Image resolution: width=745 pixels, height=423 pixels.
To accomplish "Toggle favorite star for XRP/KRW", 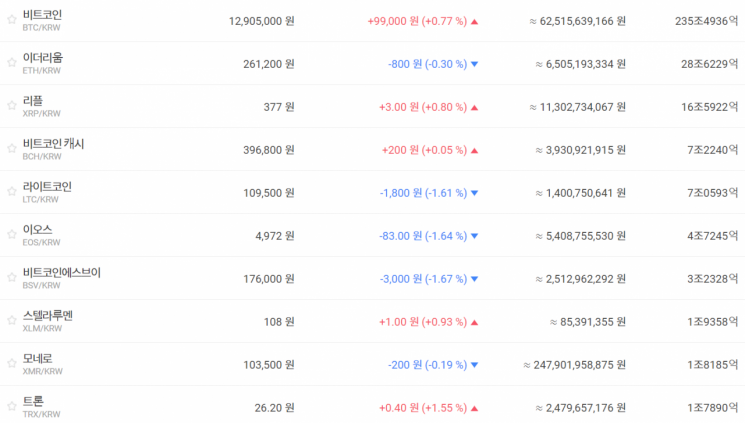I will [x=11, y=106].
